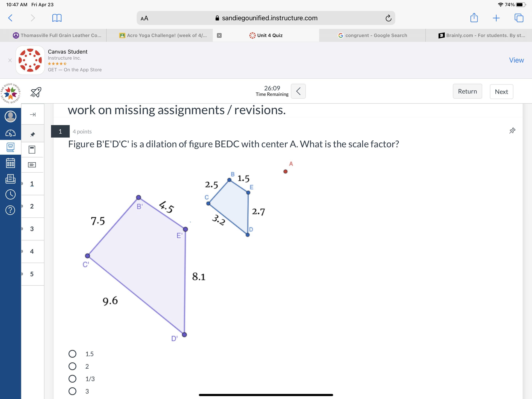Viewport: 532px width, 399px height.
Task: Select the 1/3 answer option
Action: [72, 379]
